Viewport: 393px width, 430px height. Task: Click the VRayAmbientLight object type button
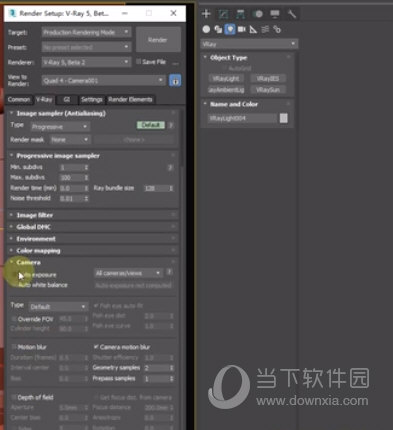[226, 90]
